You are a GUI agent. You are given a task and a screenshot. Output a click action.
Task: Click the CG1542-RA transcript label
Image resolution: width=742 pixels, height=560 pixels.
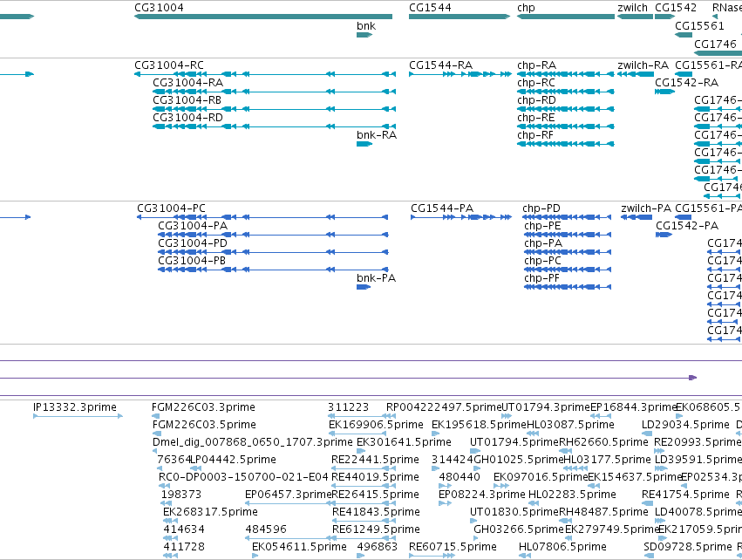coord(687,82)
